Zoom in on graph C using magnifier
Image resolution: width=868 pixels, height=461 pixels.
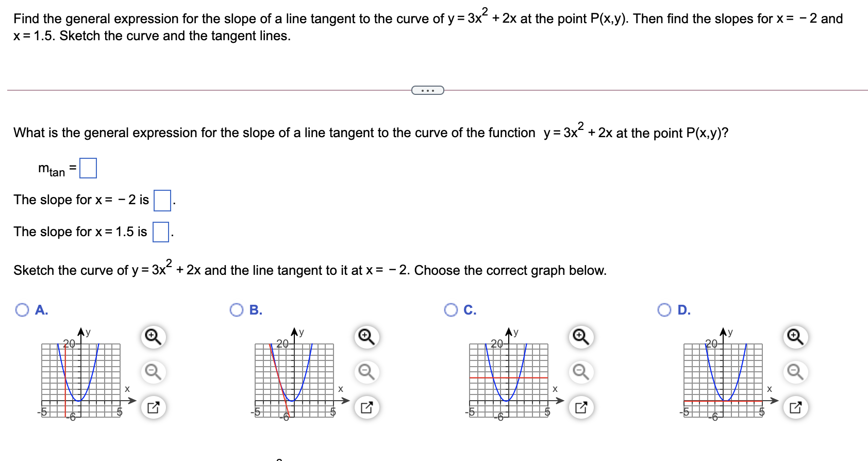(580, 336)
